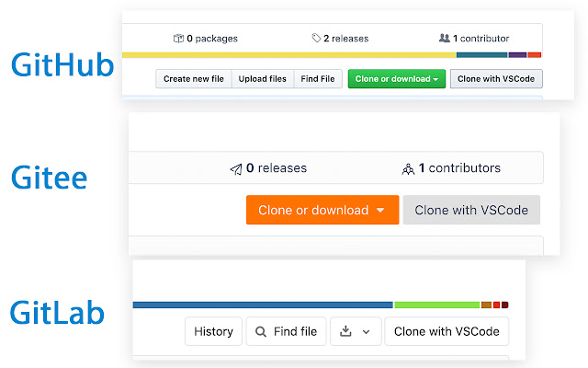Screen dimensions: 588x368
Task: Open the GitLab download dropdown
Action: tap(356, 331)
